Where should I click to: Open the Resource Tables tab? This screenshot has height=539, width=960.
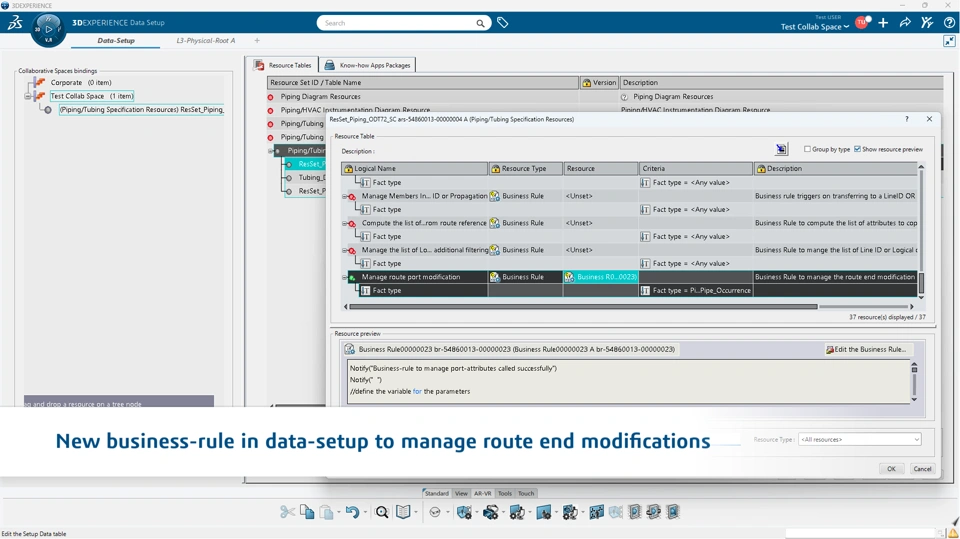(283, 65)
